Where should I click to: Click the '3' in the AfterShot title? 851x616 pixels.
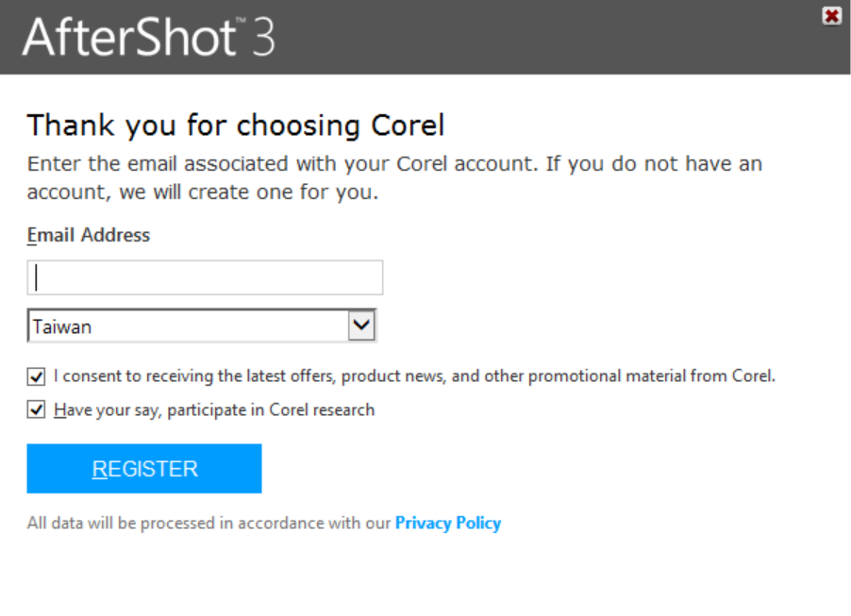click(263, 39)
